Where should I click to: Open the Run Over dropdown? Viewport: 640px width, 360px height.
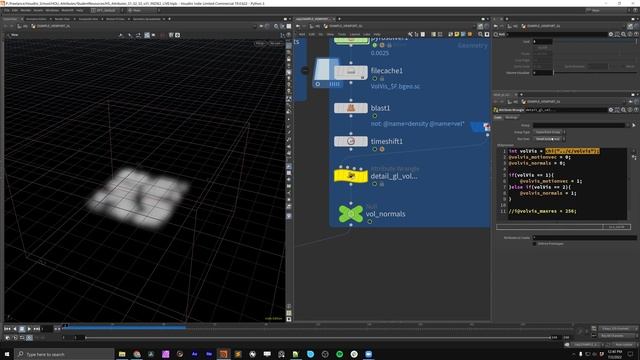click(549, 139)
